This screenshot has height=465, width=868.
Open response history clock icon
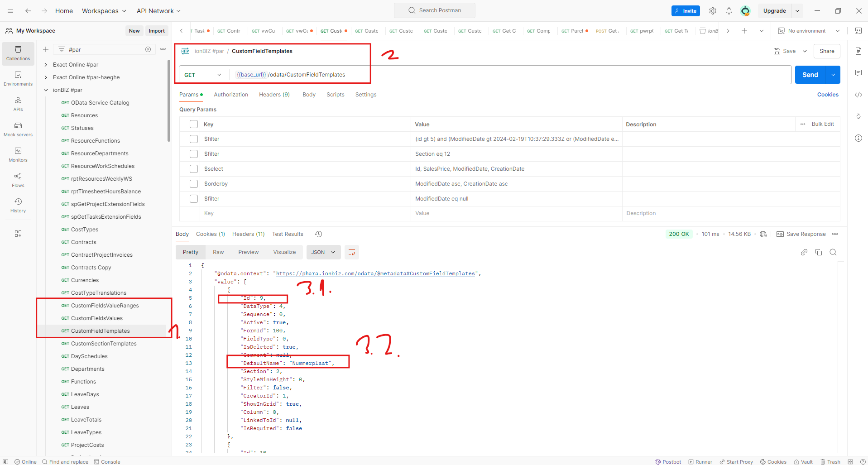point(319,234)
